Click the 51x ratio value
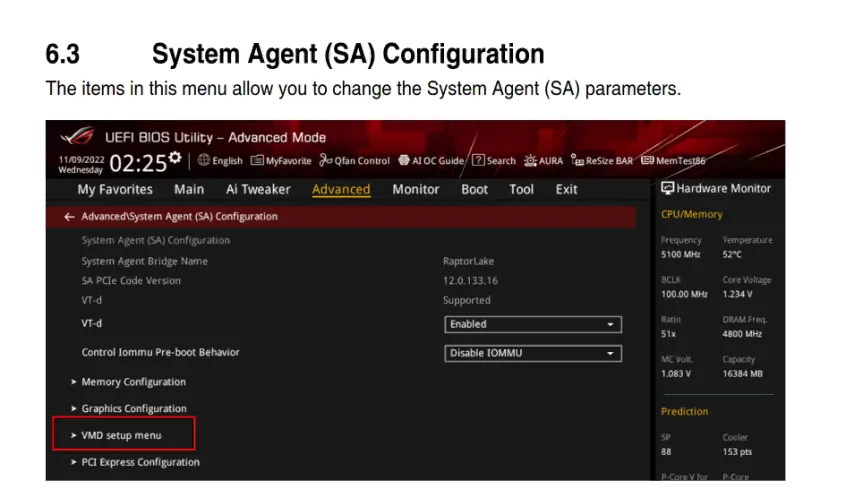 (668, 335)
